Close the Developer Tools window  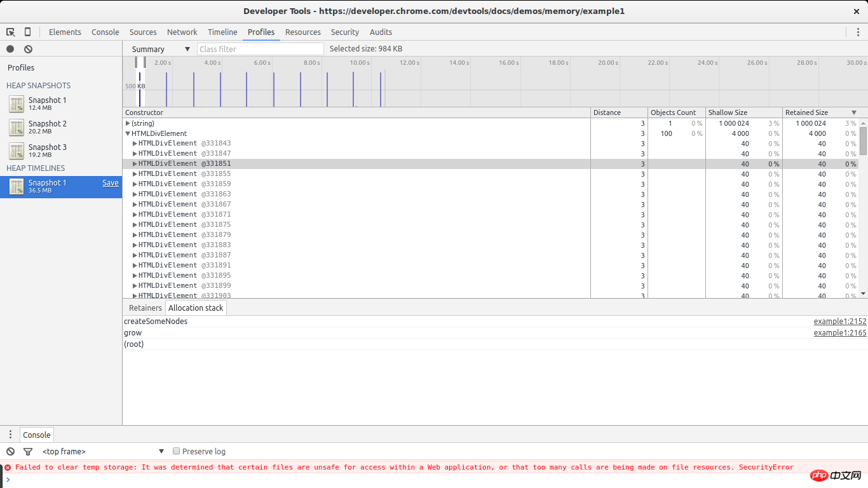[x=856, y=11]
